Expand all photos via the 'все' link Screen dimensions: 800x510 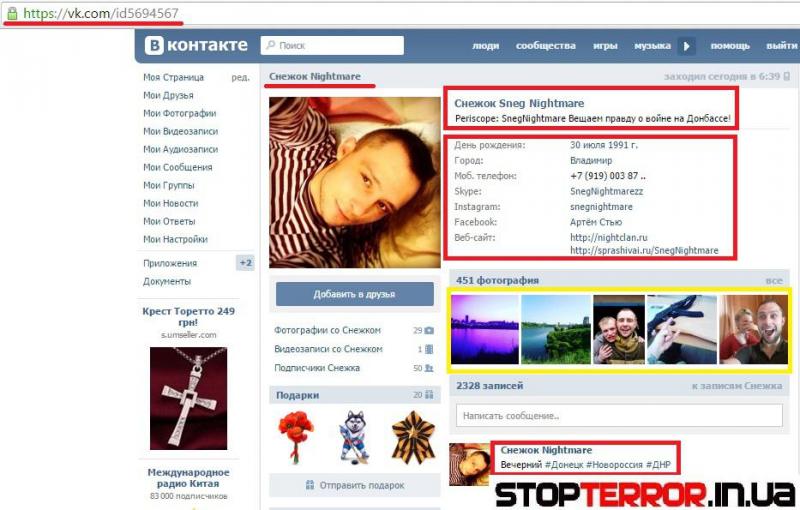(773, 281)
